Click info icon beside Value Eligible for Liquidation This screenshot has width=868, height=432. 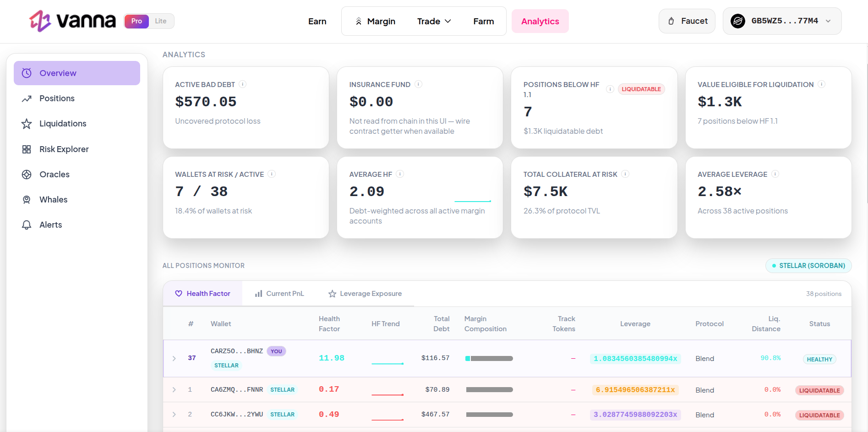coord(822,84)
